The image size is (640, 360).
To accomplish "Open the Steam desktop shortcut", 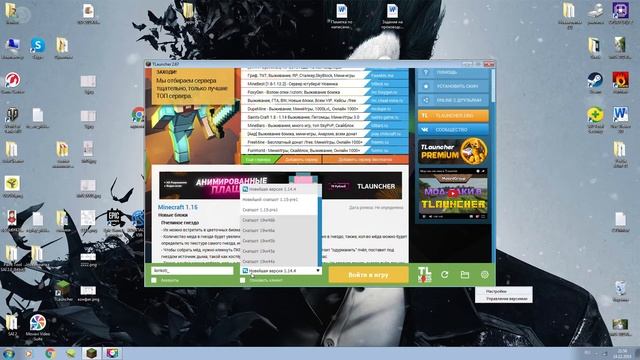I will click(x=595, y=80).
